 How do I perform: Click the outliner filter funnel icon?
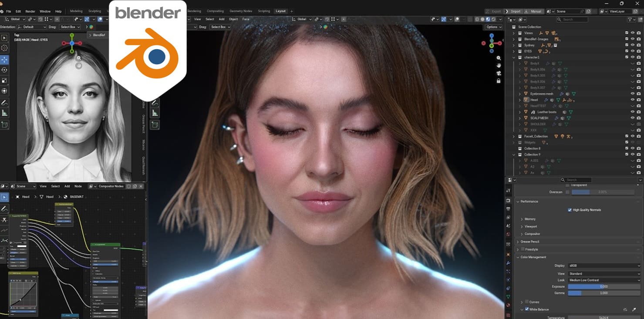point(630,20)
